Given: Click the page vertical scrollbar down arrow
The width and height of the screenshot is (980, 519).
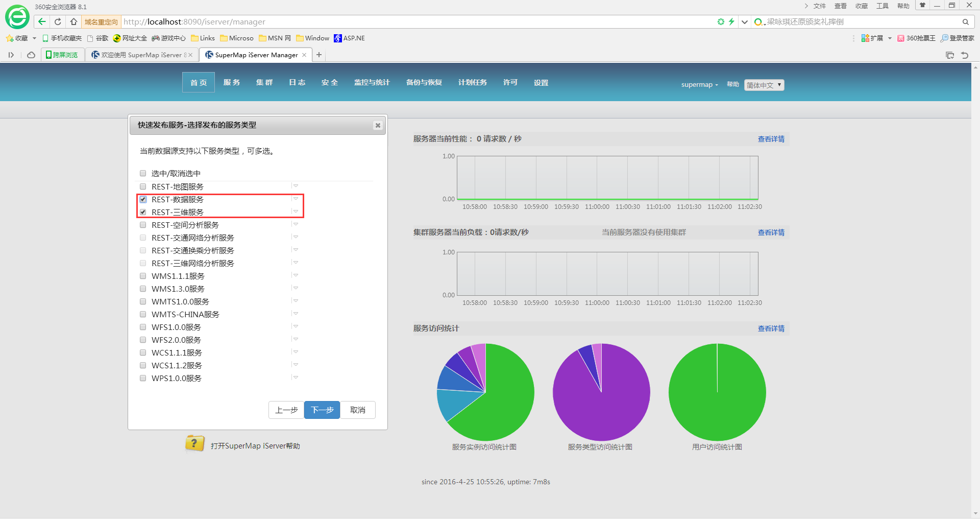Looking at the screenshot, I should (975, 513).
